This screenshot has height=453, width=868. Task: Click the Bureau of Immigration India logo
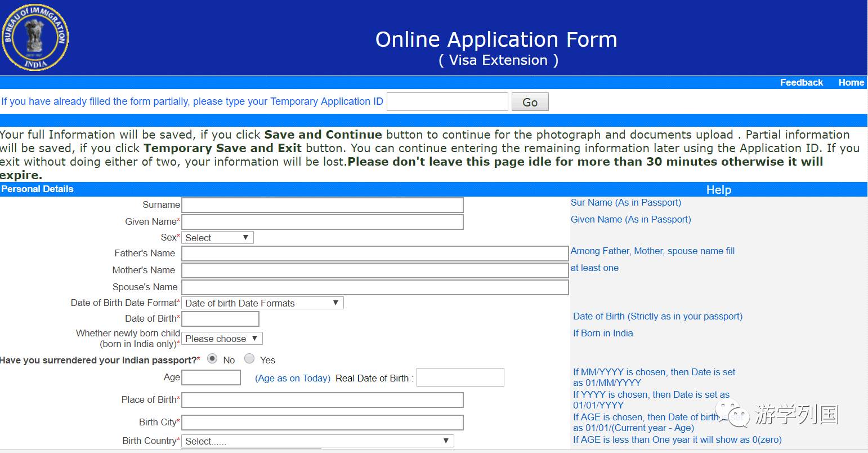click(35, 37)
